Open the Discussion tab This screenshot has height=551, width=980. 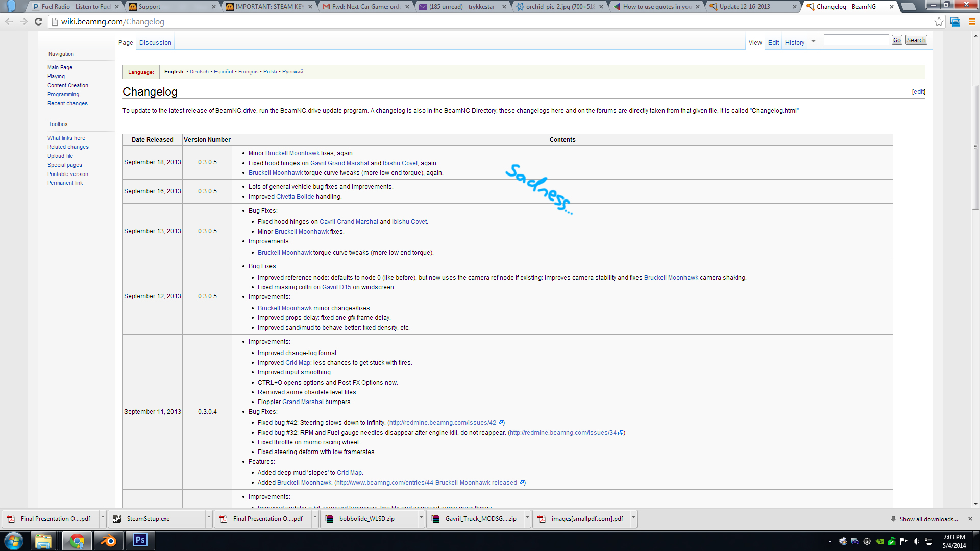click(x=155, y=43)
